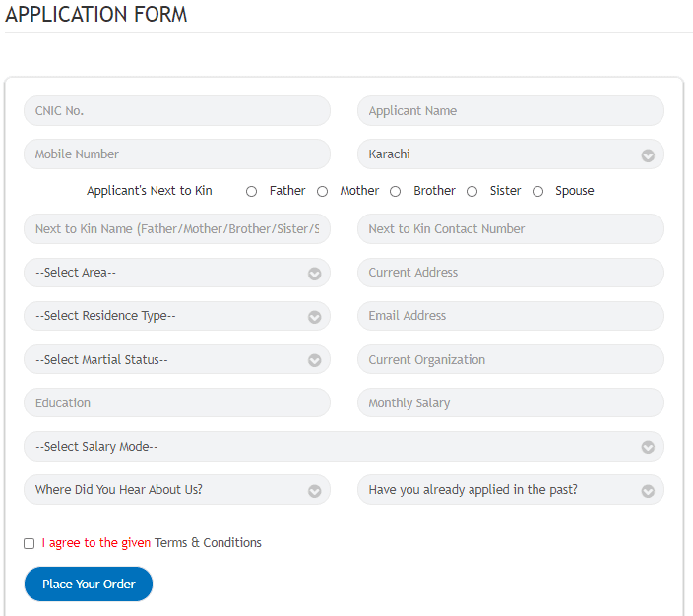Select the Spouse radio button

[537, 192]
